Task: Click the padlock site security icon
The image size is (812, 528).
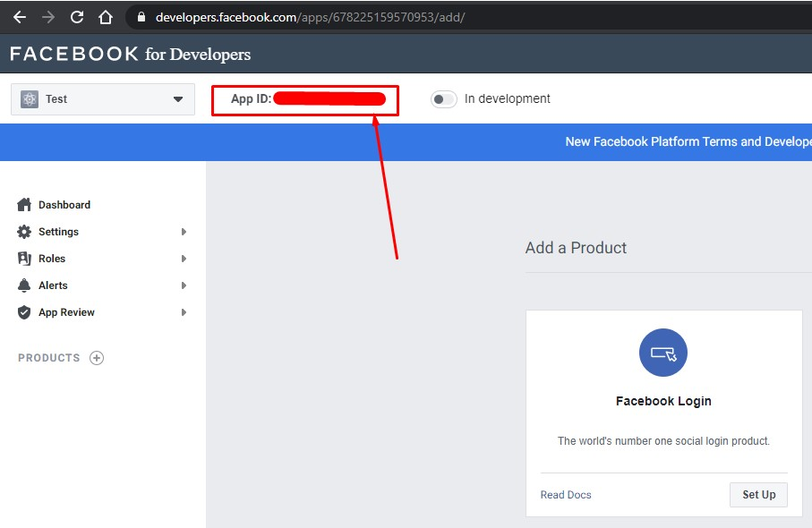Action: [x=141, y=17]
